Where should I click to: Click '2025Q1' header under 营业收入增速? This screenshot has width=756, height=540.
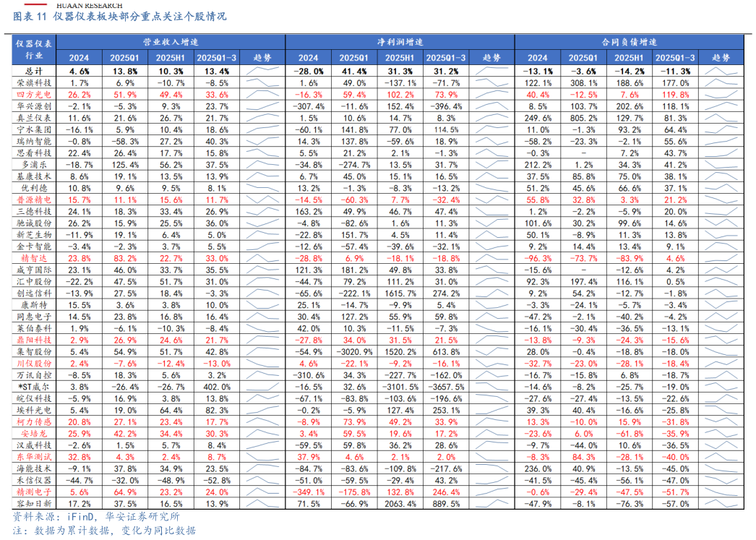pyautogui.click(x=124, y=58)
